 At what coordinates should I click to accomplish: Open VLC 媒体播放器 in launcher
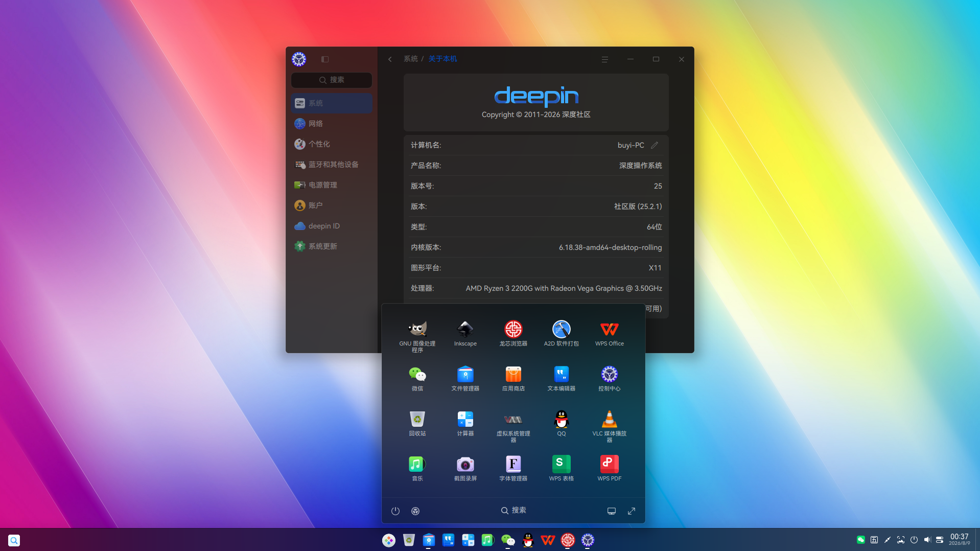point(609,426)
